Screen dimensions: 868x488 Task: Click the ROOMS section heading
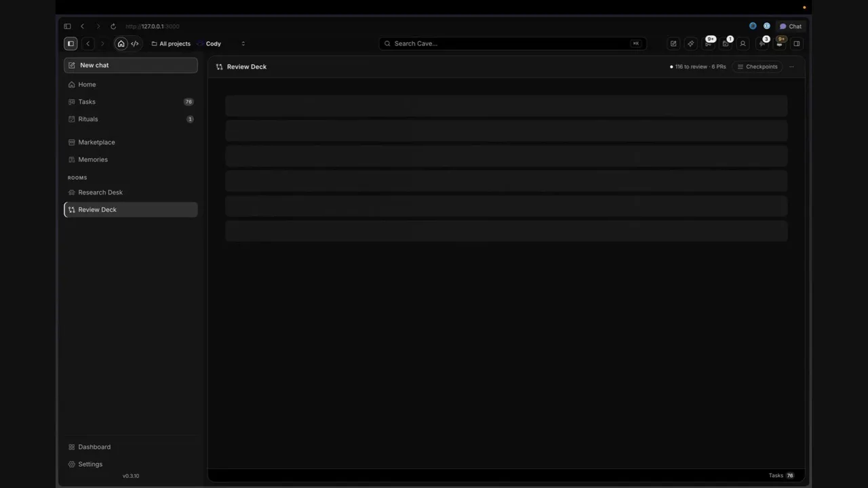pos(77,178)
